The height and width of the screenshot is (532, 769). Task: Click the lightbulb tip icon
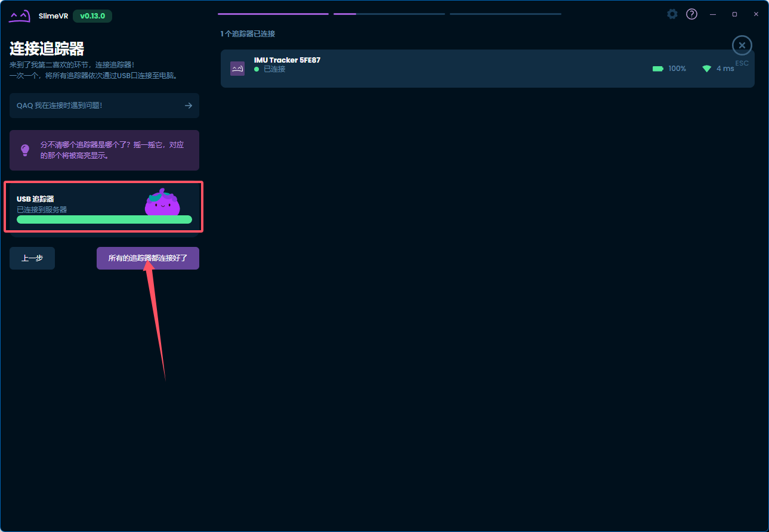pos(25,150)
